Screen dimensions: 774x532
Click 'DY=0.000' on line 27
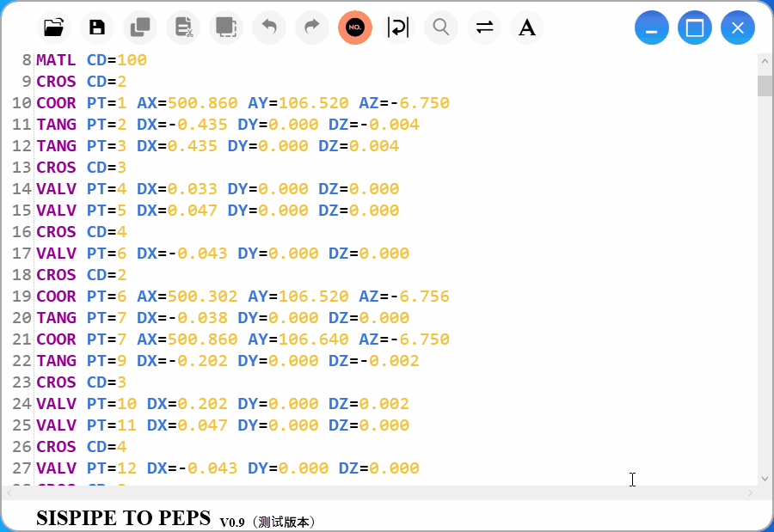288,468
